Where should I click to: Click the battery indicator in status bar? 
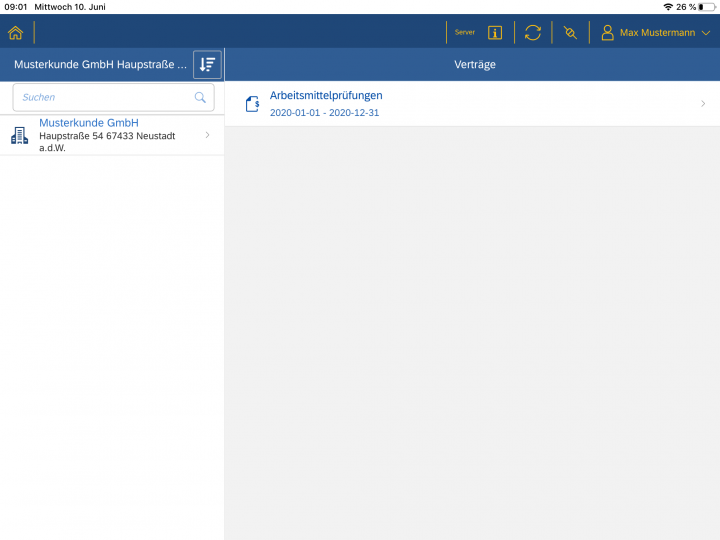[706, 7]
